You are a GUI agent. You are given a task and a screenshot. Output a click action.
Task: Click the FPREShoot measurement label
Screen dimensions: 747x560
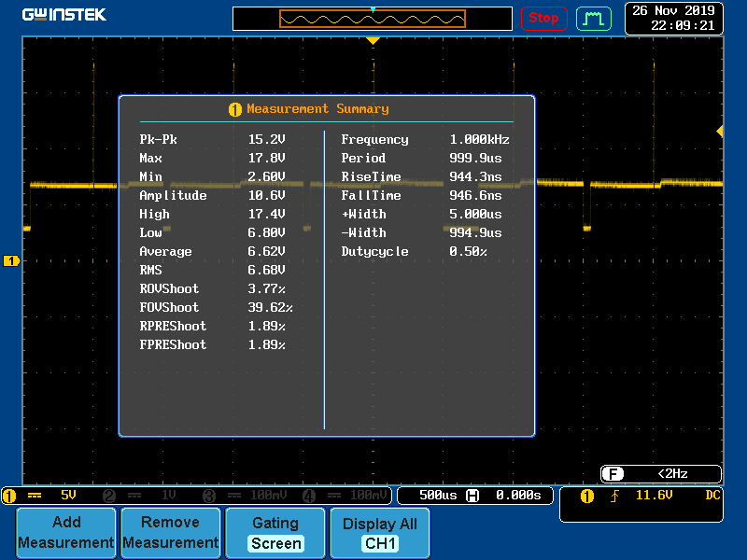[173, 344]
